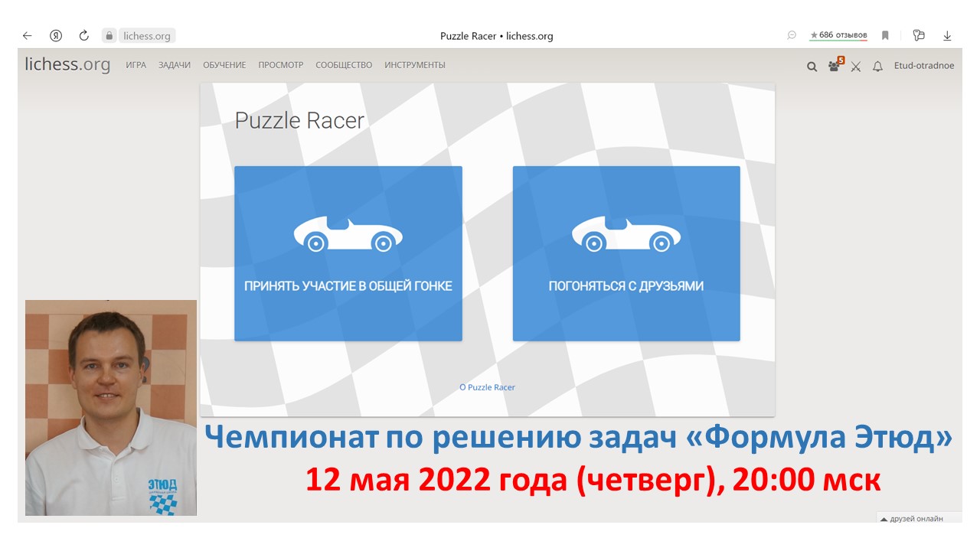Expand the друзей онлайн panel

[919, 518]
